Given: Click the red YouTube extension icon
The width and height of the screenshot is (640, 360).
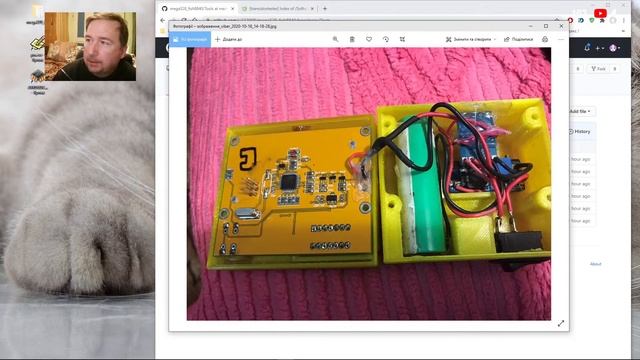Looking at the screenshot, I should (x=600, y=13).
